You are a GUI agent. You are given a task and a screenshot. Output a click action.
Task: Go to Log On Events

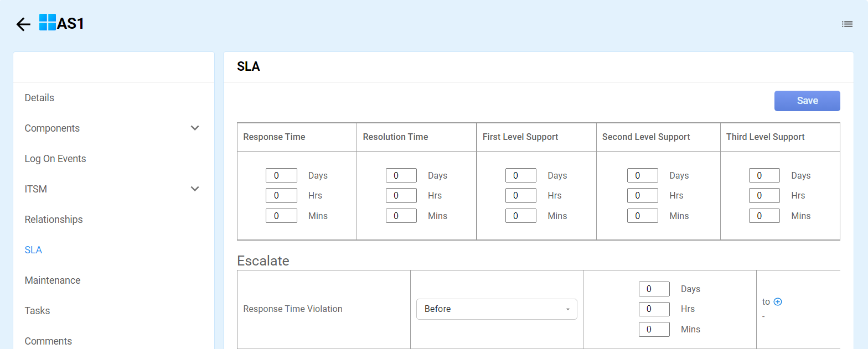tap(55, 159)
